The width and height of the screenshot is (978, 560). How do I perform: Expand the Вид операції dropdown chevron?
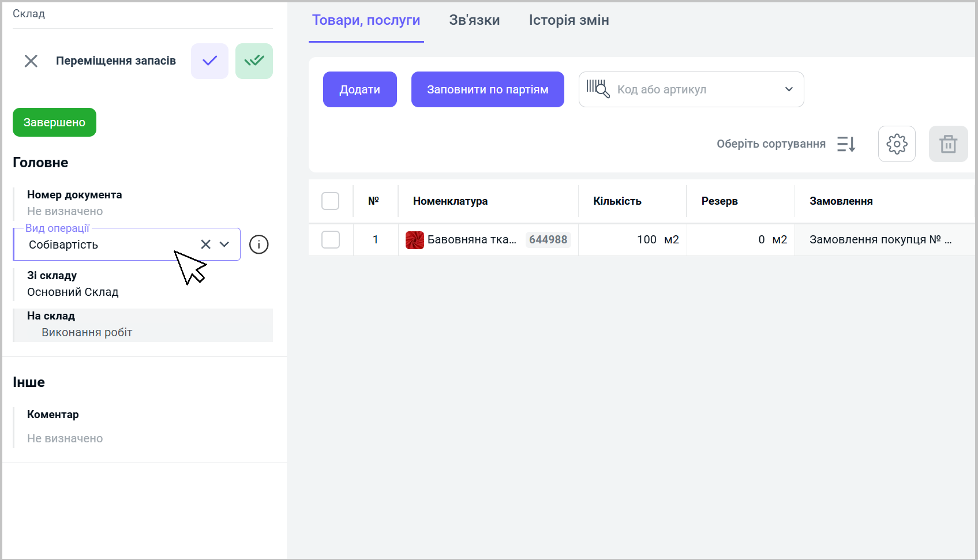tap(224, 245)
